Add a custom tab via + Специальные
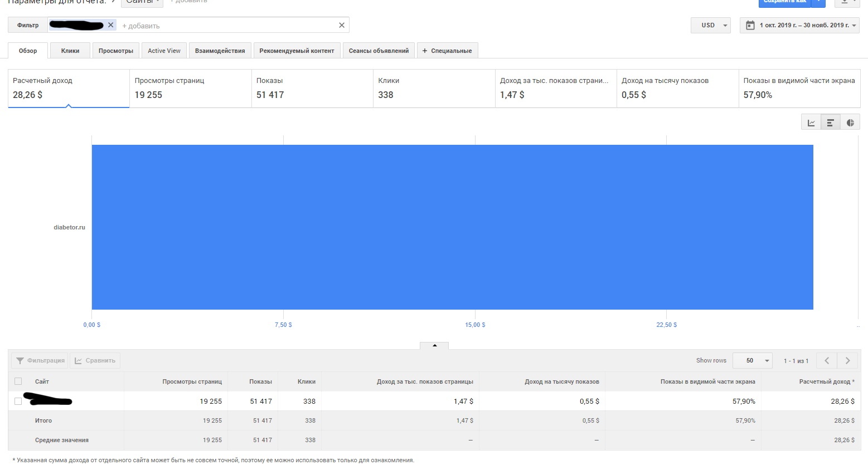 tap(447, 51)
